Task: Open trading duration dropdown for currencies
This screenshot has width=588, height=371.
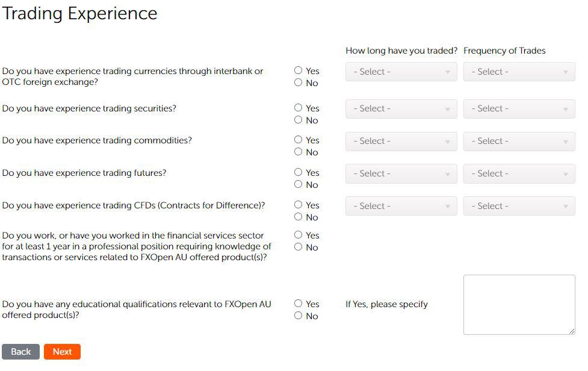Action: coord(401,72)
